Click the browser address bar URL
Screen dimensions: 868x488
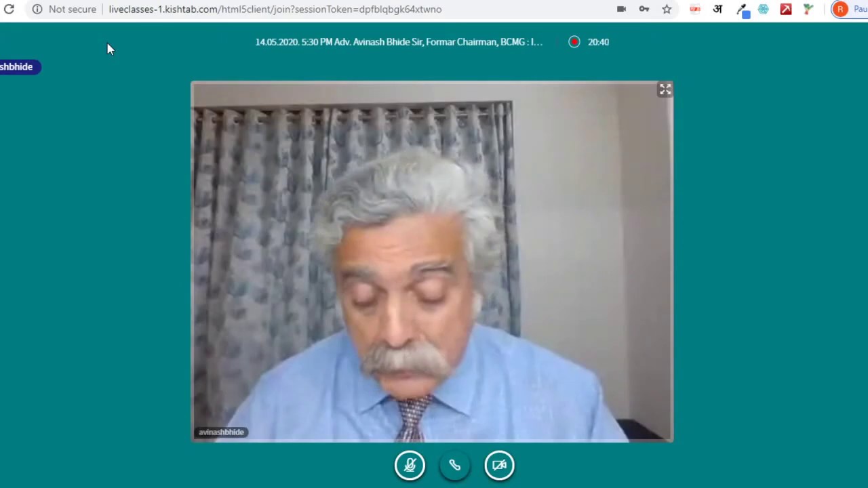tap(275, 9)
